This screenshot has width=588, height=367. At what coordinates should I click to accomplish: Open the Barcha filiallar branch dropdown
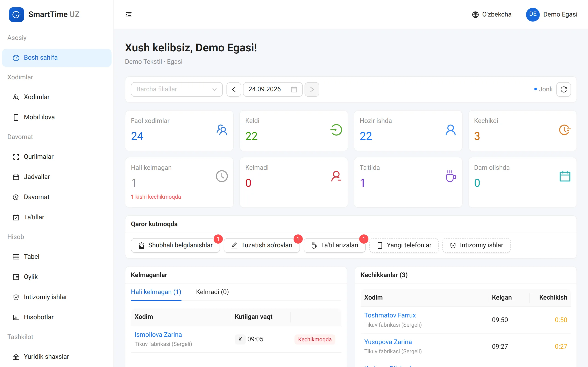pos(177,89)
